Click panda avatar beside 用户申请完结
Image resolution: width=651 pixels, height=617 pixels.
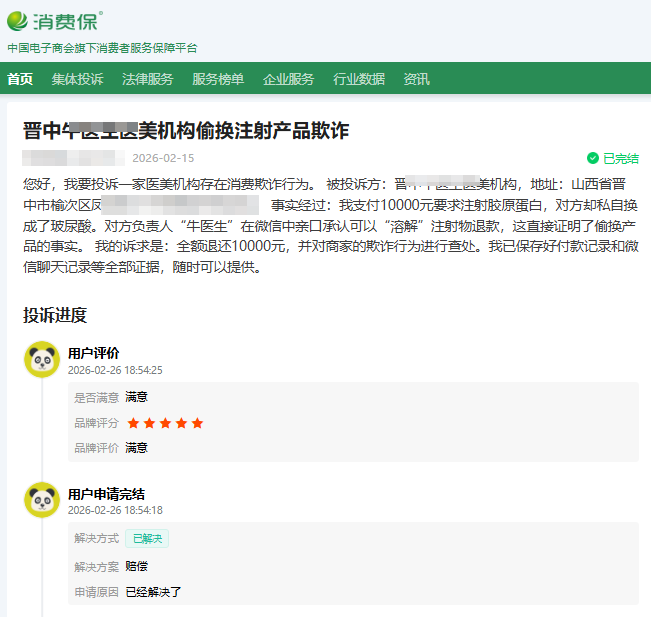42,500
